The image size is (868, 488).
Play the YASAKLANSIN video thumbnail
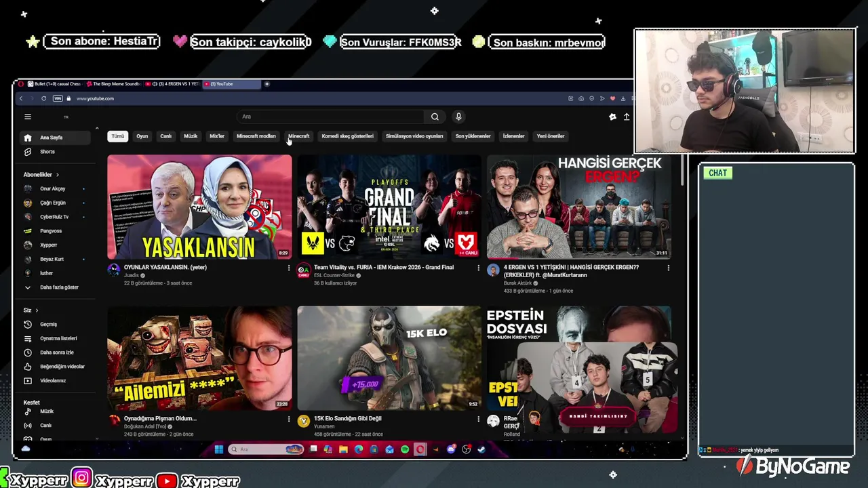point(199,207)
